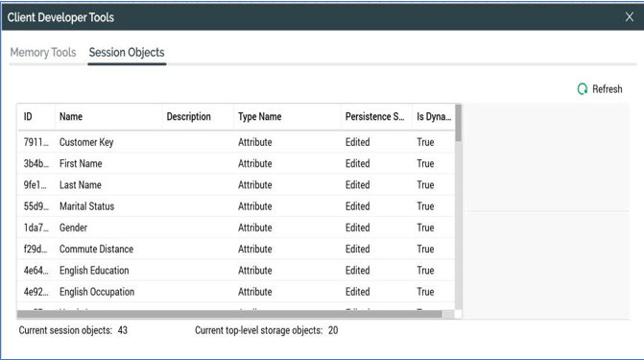The width and height of the screenshot is (644, 360).
Task: Click the Refresh button label
Action: 607,89
